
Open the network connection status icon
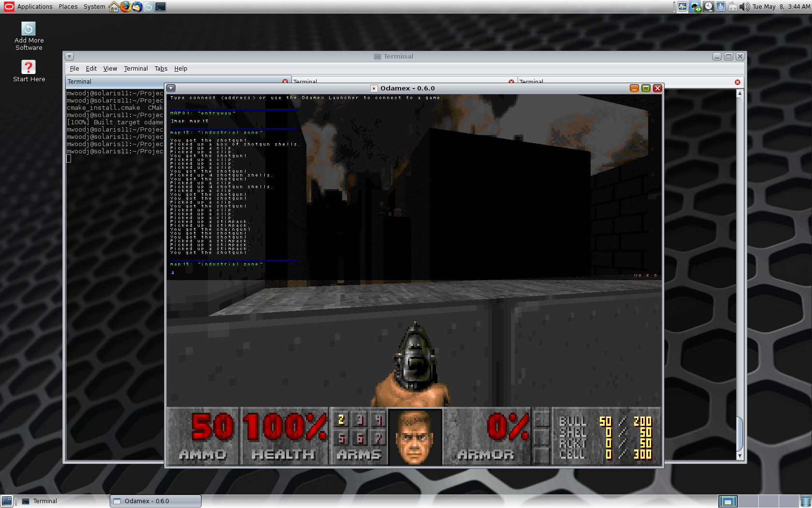pyautogui.click(x=696, y=6)
